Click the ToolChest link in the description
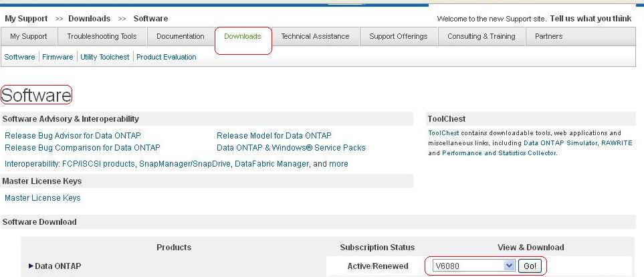The width and height of the screenshot is (644, 277). click(443, 133)
